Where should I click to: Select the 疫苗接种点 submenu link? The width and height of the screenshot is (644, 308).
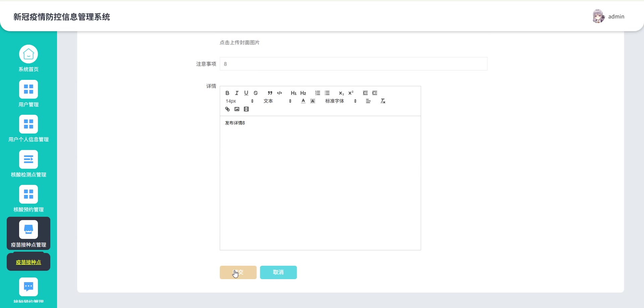click(x=29, y=262)
